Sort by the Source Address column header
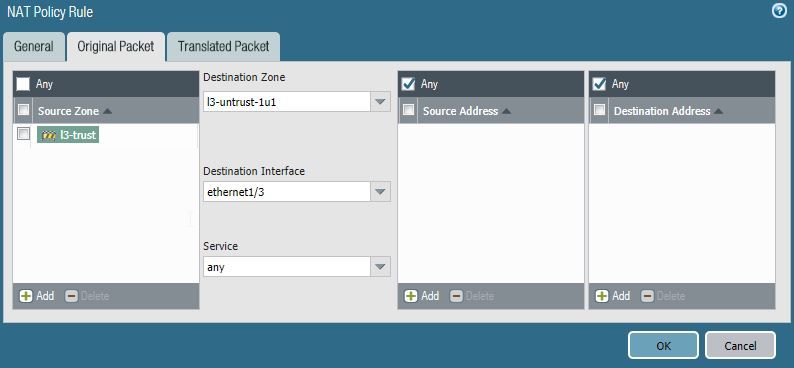This screenshot has width=794, height=368. coord(466,111)
